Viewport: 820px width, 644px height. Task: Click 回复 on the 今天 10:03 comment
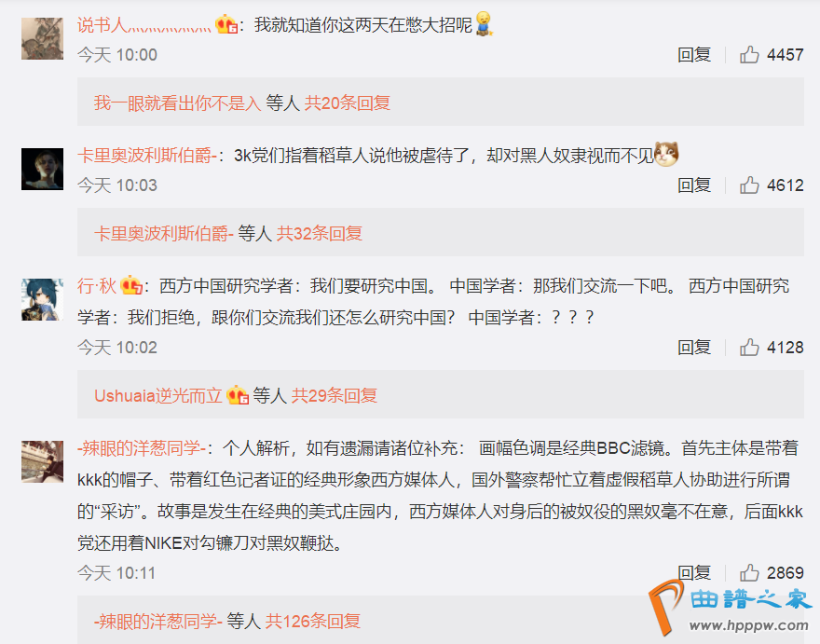(x=694, y=185)
